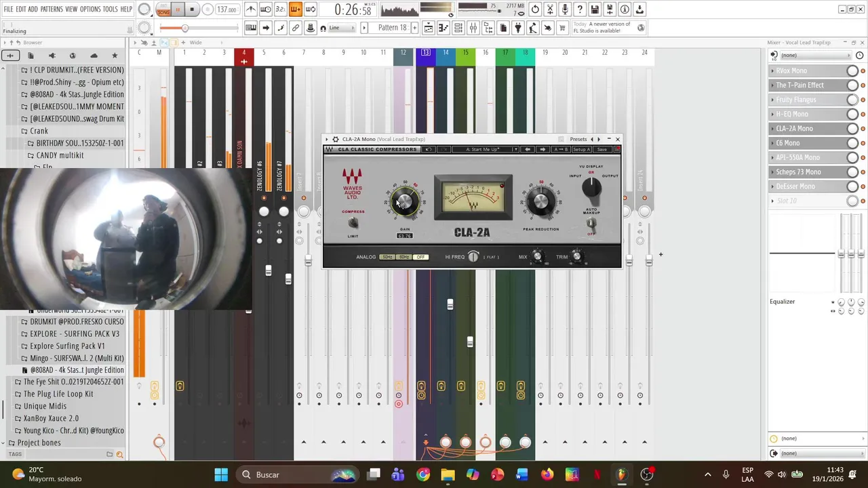Open the Playlist view icon
This screenshot has width=868, height=488.
point(429,28)
